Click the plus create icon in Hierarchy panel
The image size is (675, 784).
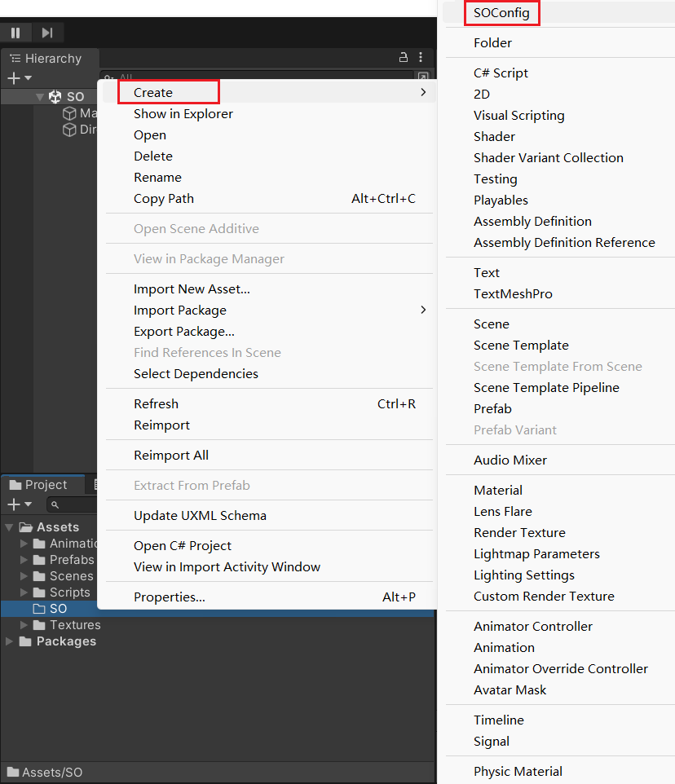coord(12,78)
